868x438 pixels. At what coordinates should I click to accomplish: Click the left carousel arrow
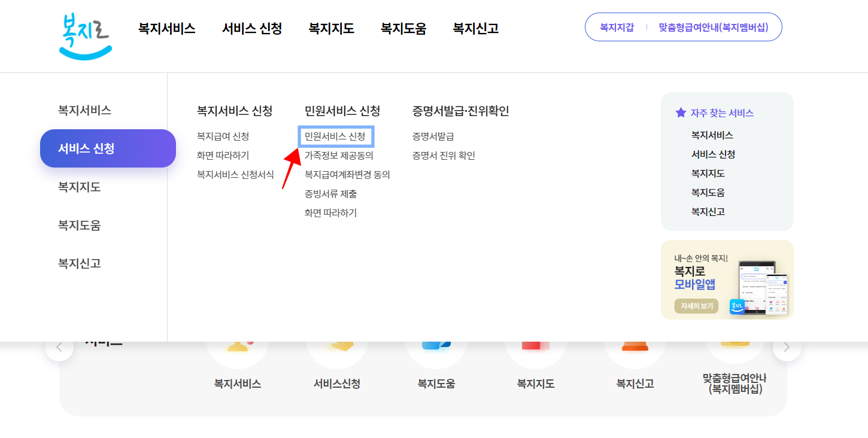pos(59,346)
